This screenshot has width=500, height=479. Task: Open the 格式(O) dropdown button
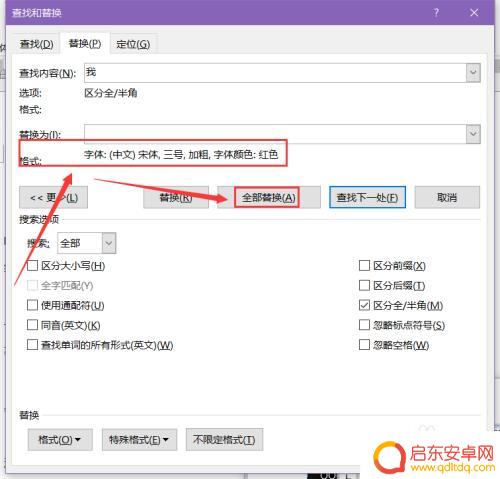pos(60,440)
